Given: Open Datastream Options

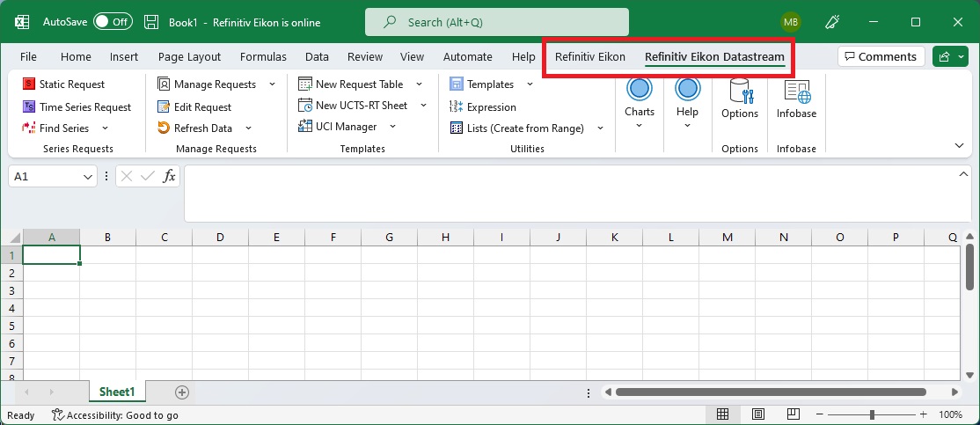Looking at the screenshot, I should click(x=739, y=100).
